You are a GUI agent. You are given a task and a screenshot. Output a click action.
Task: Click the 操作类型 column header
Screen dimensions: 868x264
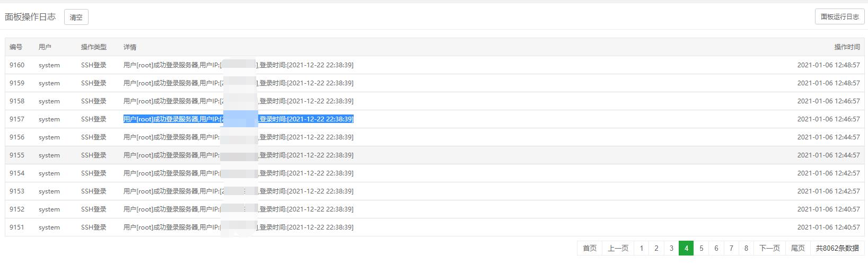point(93,47)
